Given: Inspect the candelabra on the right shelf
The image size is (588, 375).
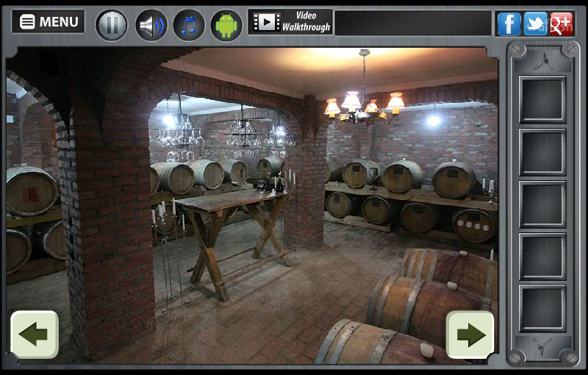Looking at the screenshot, I should click(490, 190).
